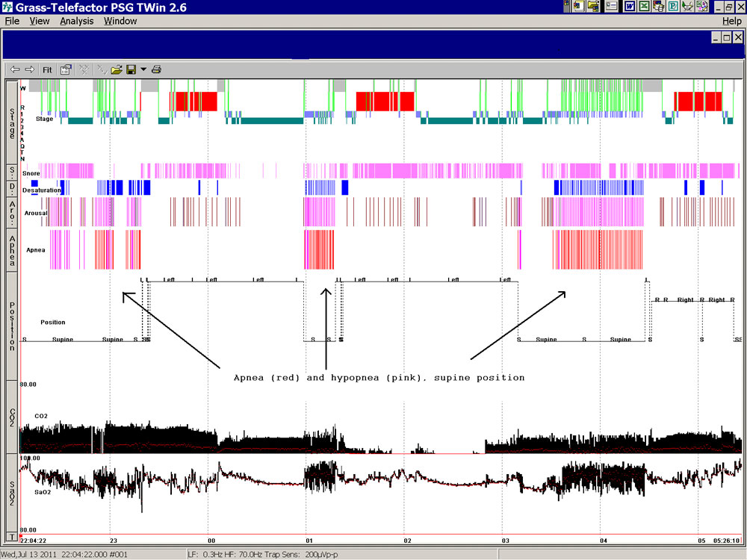Select the Position channel side label
The image size is (747, 560).
click(x=12, y=326)
